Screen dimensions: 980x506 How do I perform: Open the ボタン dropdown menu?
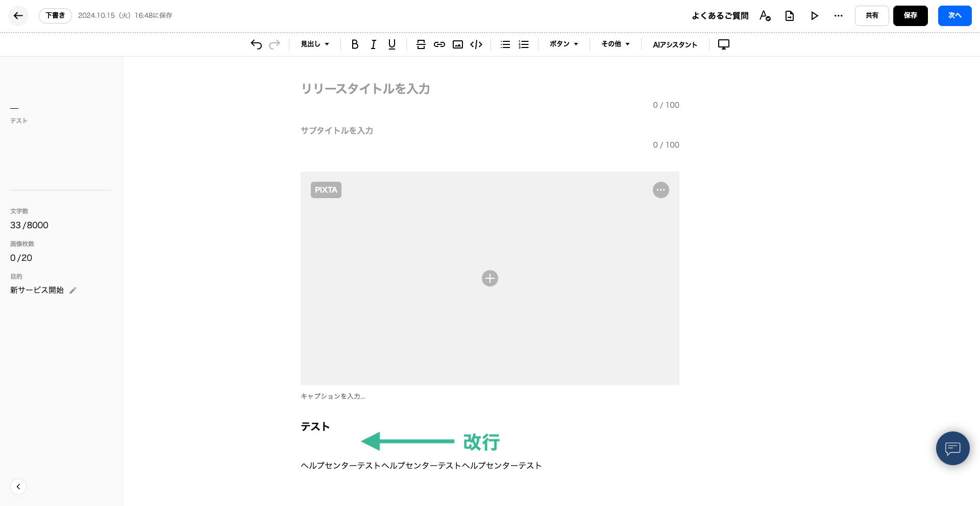point(564,44)
